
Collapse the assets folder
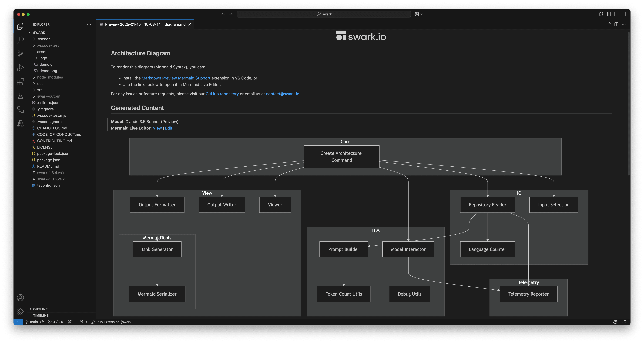pos(43,52)
